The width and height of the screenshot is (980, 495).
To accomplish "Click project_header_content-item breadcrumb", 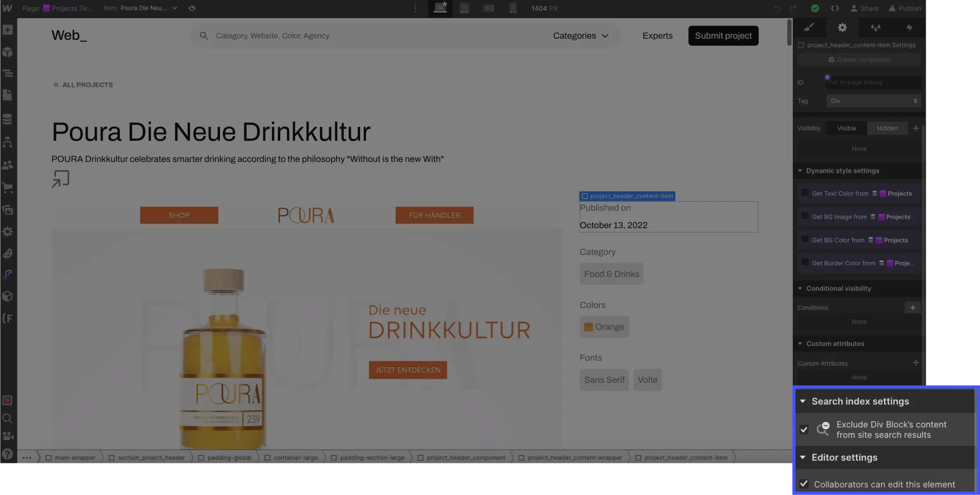I will 686,457.
